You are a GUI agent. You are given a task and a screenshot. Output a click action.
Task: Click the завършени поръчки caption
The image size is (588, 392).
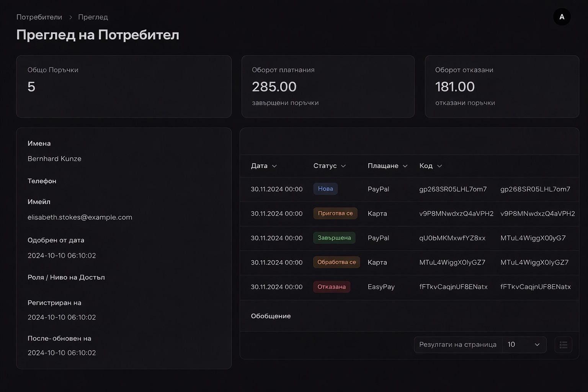285,103
